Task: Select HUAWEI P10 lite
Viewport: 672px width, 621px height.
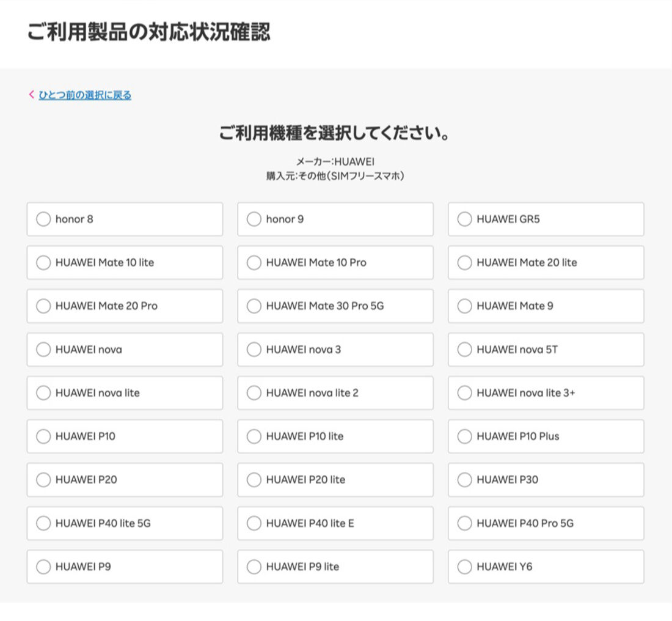Action: click(x=335, y=436)
